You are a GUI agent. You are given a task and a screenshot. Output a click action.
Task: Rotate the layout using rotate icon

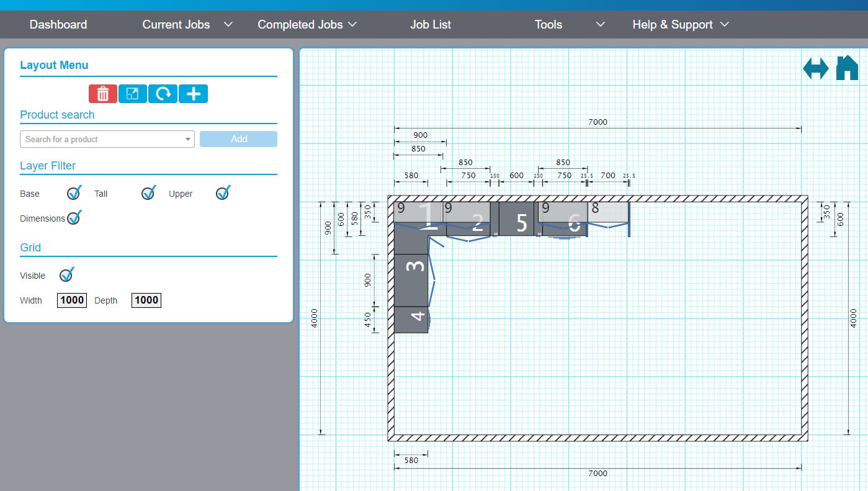tap(163, 94)
